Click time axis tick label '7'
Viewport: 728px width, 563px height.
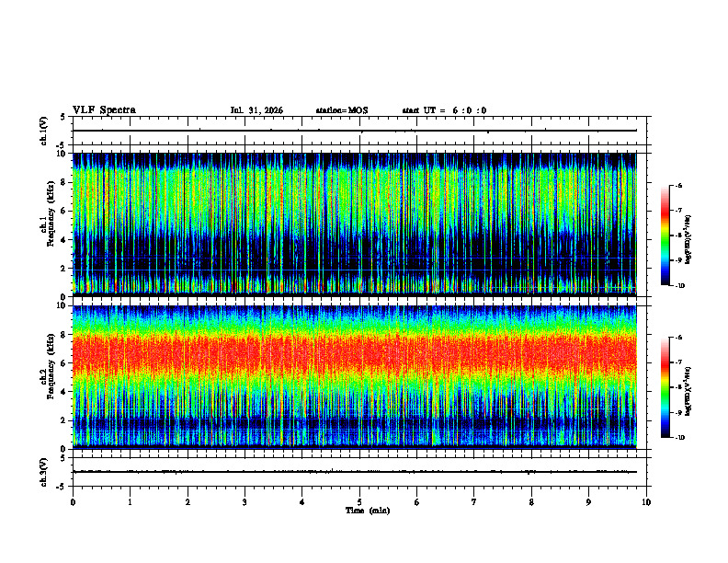[474, 502]
